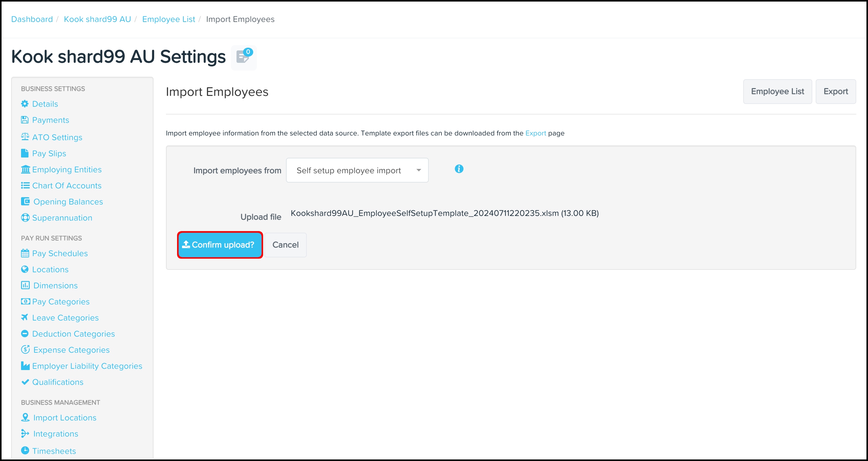868x461 pixels.
Task: Open Leave Categories page
Action: pyautogui.click(x=65, y=317)
